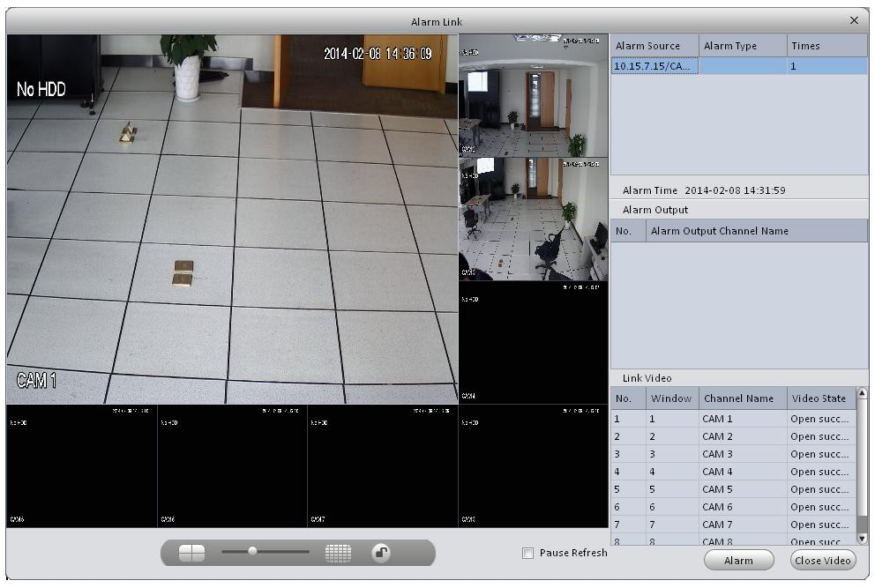Click the Video State cell for CAM 3
This screenshot has width=875, height=588.
point(820,454)
